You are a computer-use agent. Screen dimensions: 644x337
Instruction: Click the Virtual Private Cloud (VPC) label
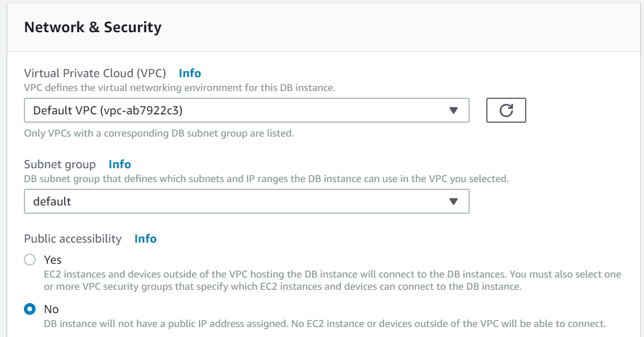[x=95, y=73]
